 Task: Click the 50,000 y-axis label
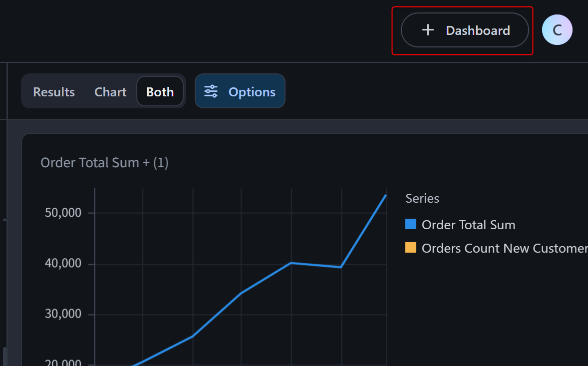point(63,213)
